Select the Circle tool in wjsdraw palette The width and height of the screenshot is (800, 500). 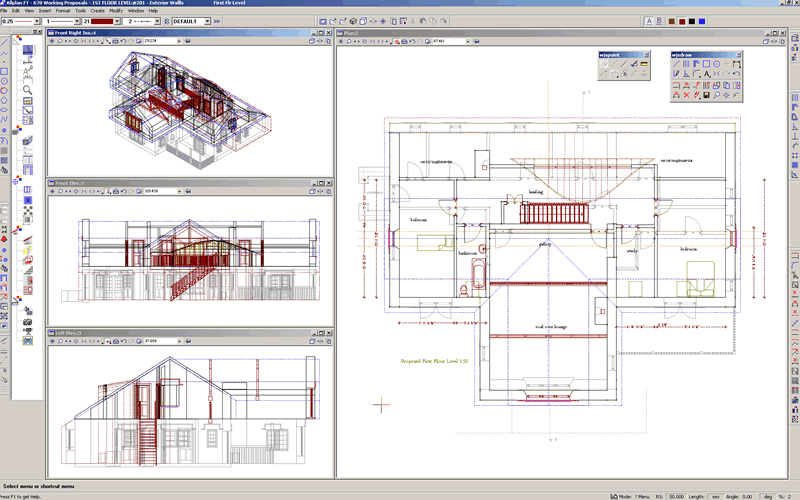pos(716,64)
